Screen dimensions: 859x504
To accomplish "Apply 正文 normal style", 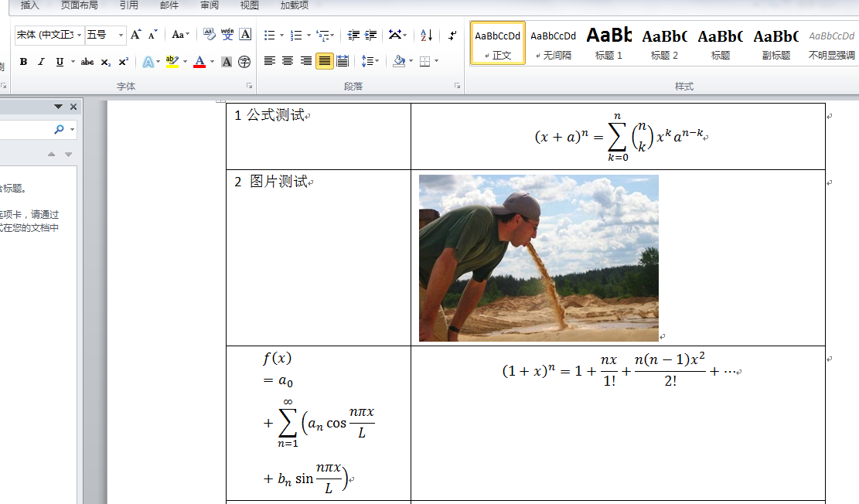I will 498,43.
